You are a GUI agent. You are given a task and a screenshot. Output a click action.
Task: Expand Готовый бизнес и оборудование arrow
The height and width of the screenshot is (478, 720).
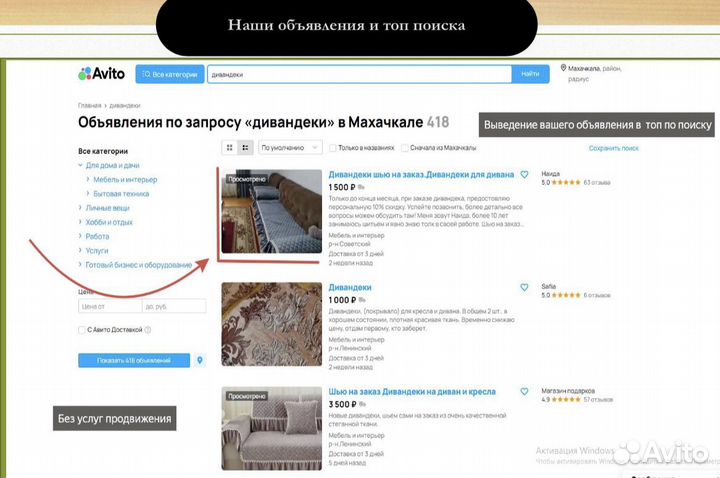(x=80, y=264)
